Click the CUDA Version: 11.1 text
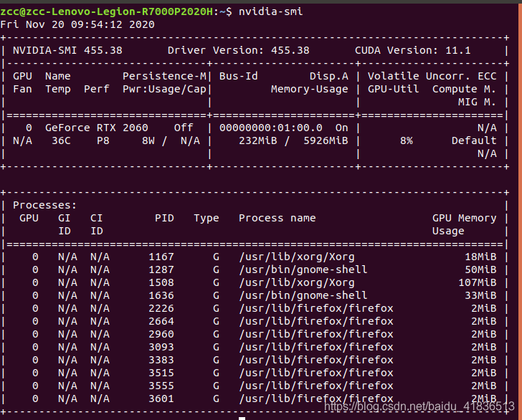522x420 pixels. tap(412, 50)
